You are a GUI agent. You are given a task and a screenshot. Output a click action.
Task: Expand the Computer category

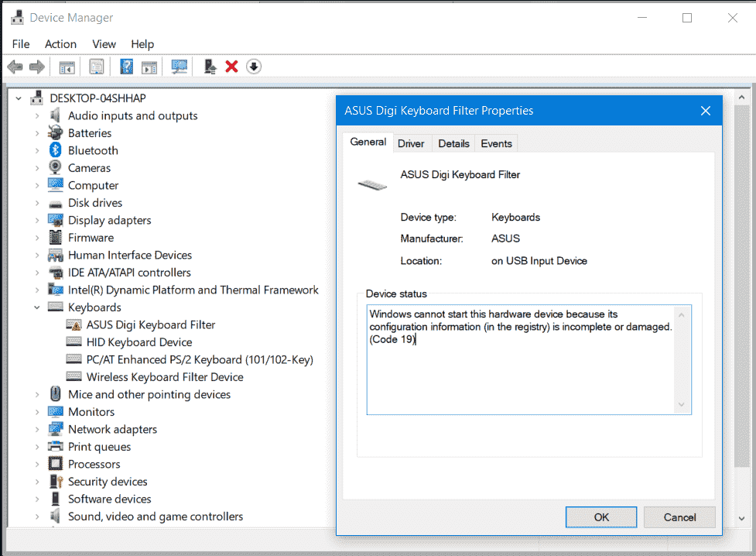(x=37, y=186)
